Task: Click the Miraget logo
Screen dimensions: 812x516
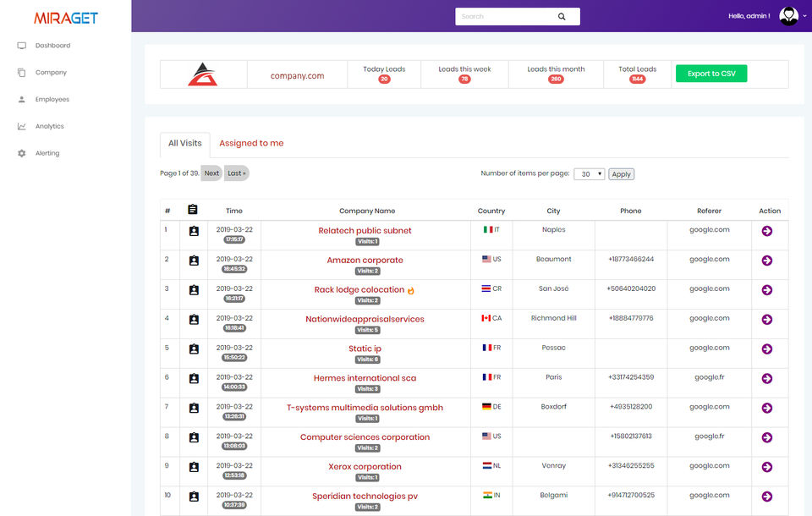Action: click(x=66, y=18)
